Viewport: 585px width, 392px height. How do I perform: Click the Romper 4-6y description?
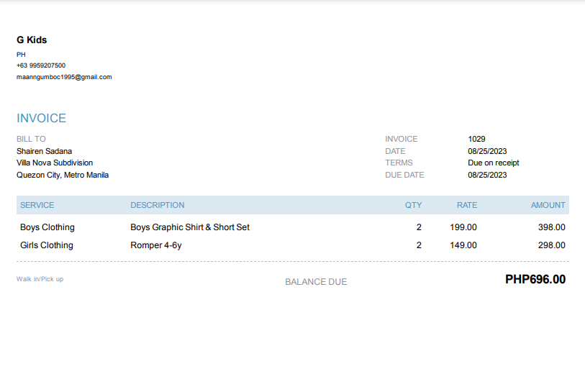[156, 245]
